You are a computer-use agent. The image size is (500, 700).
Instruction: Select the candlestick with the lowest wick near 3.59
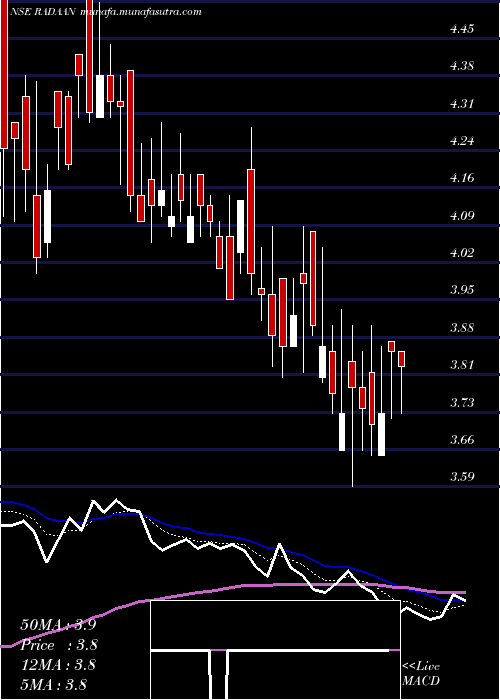[x=352, y=375]
